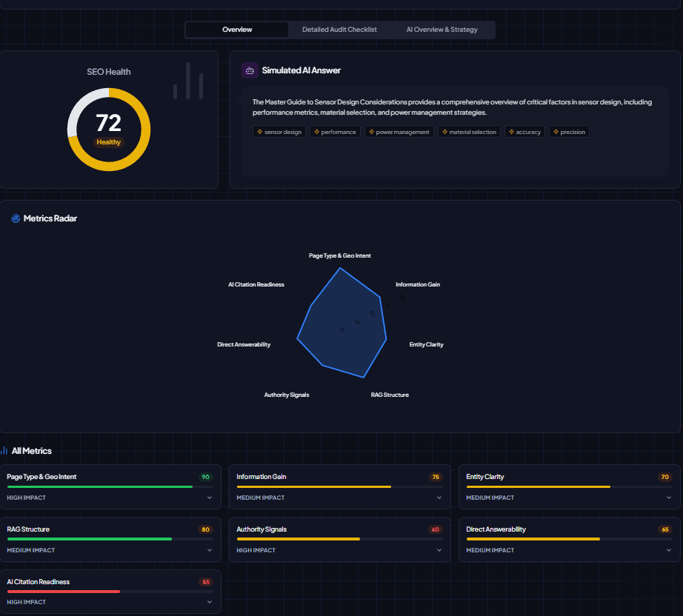The image size is (683, 616).
Task: Click the sparkline icon in the SEO Health card
Action: (187, 81)
